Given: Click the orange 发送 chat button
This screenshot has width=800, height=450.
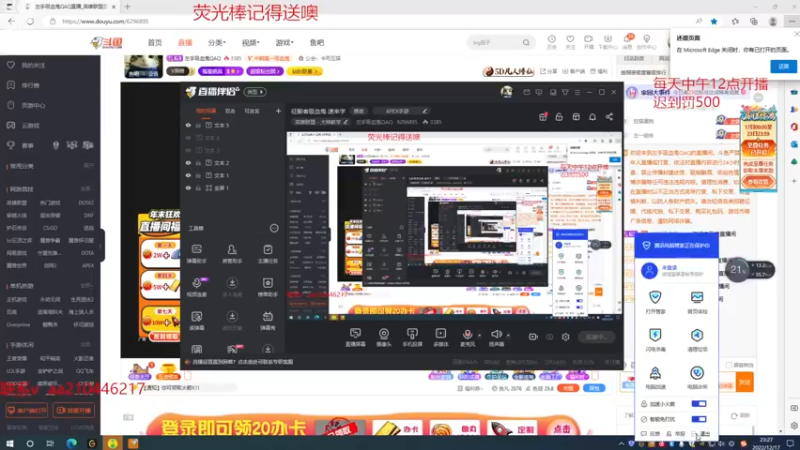Looking at the screenshot, I should (x=744, y=382).
